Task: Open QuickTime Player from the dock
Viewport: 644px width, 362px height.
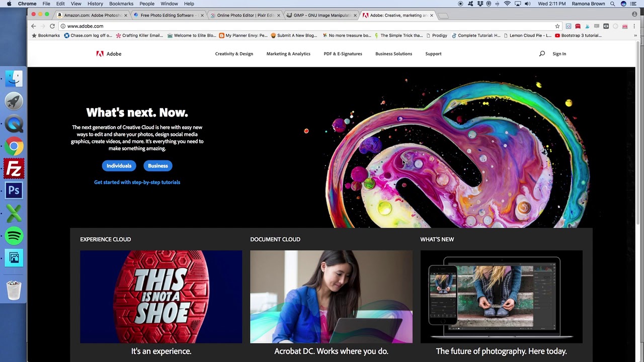Action: pyautogui.click(x=14, y=124)
